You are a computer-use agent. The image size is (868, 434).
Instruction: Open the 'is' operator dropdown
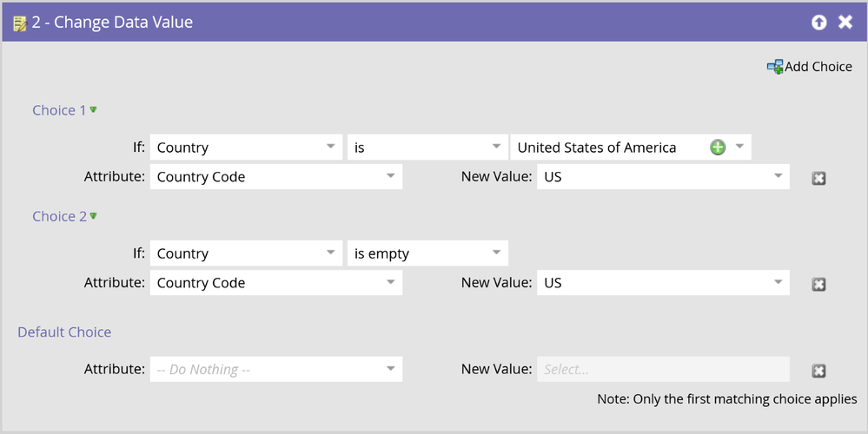(x=496, y=147)
